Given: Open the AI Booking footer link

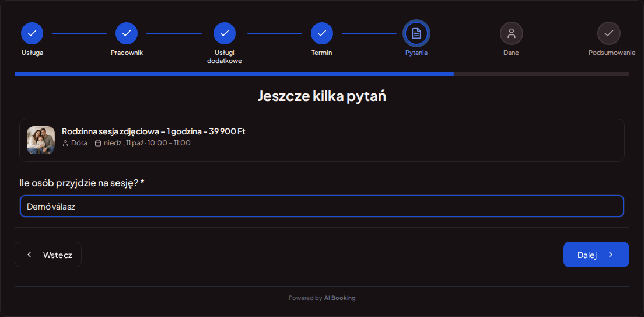Looking at the screenshot, I should (x=340, y=298).
